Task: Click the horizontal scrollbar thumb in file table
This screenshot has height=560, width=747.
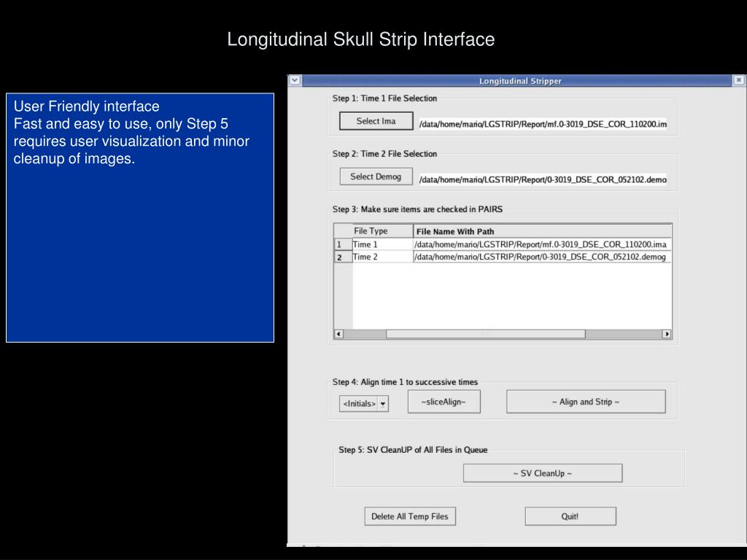Action: (485, 334)
